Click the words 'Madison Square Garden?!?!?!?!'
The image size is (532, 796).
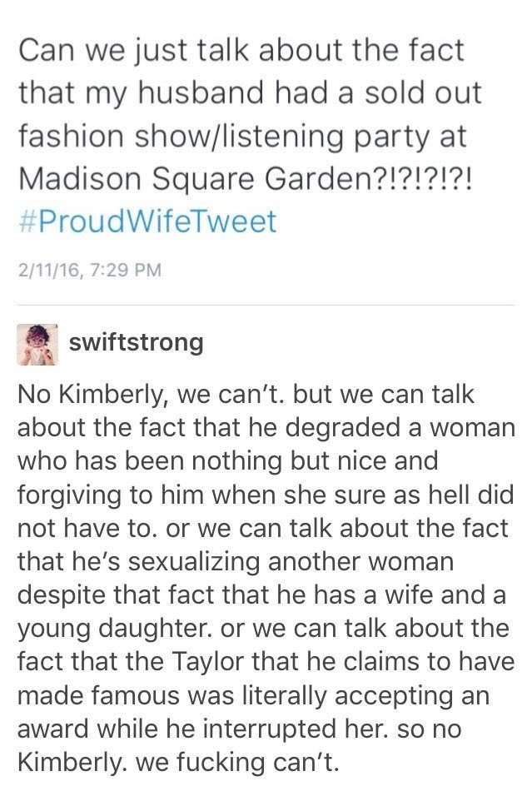click(x=246, y=179)
